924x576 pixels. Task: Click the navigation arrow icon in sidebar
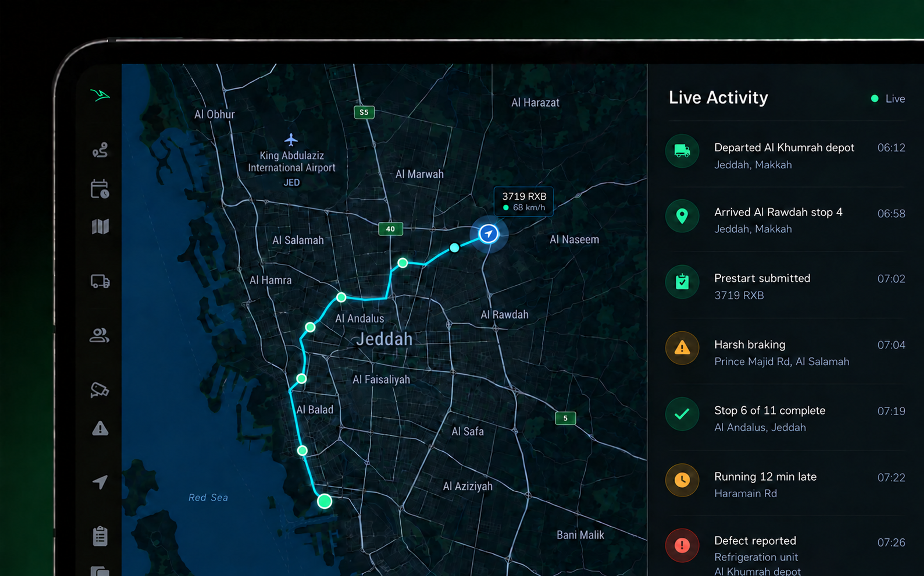100,482
